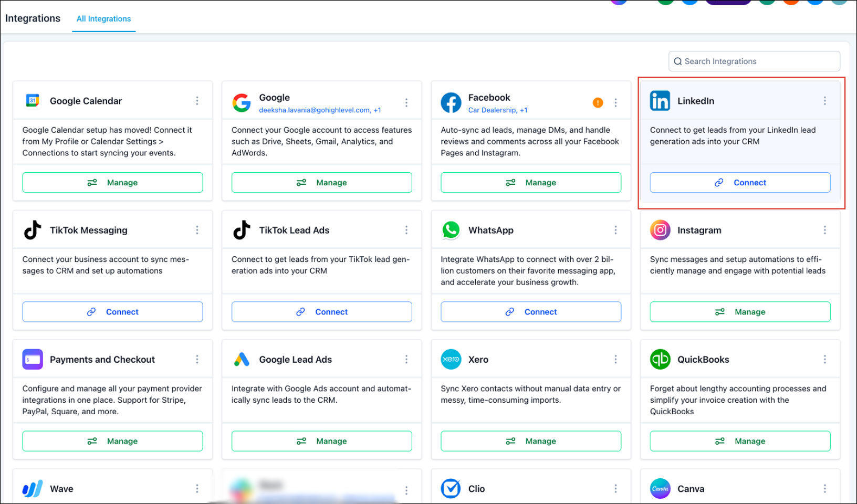The image size is (857, 504).
Task: Open TikTok Messaging three-dot menu
Action: [197, 230]
